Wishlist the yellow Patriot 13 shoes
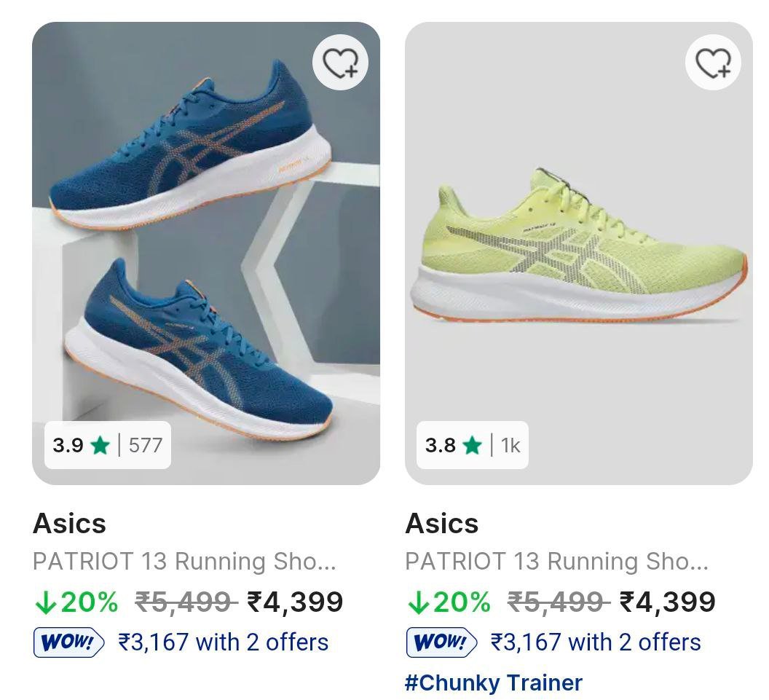This screenshot has height=700, width=769. 711,63
